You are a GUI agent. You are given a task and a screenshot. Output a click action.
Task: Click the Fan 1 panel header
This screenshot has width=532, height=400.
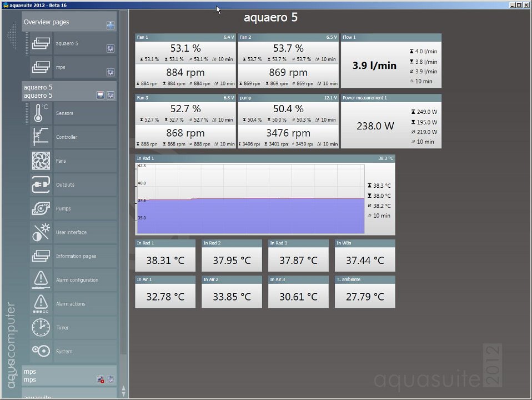pyautogui.click(x=185, y=37)
